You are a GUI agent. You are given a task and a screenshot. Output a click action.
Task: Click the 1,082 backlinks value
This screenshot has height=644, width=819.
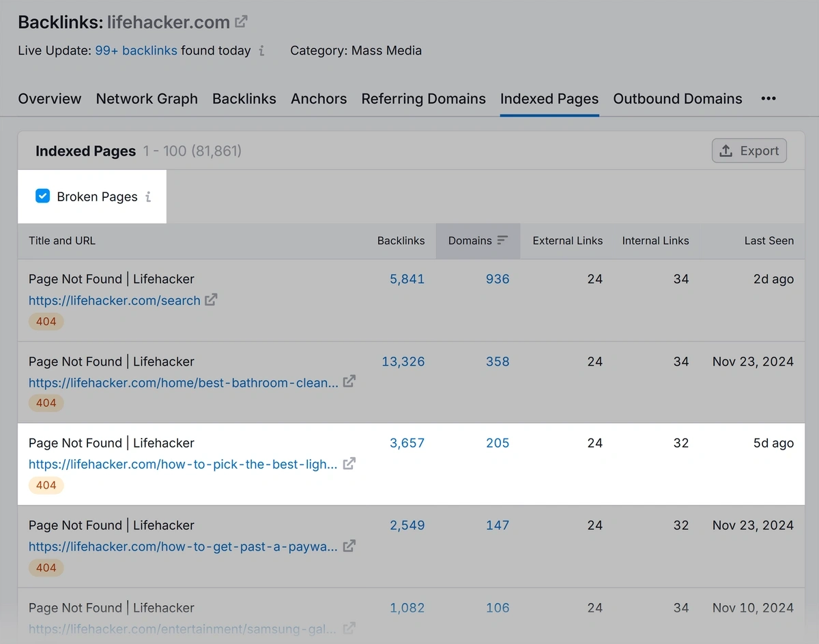(407, 608)
